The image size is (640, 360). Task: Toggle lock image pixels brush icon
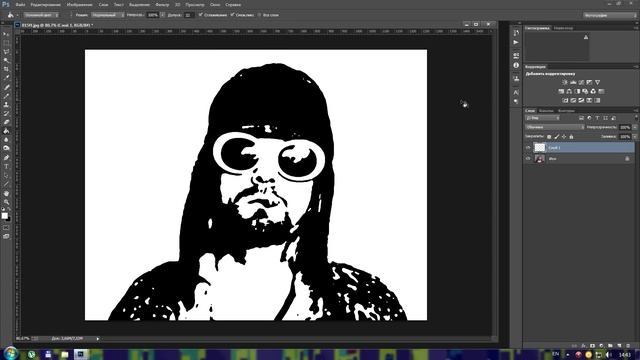[x=557, y=137]
